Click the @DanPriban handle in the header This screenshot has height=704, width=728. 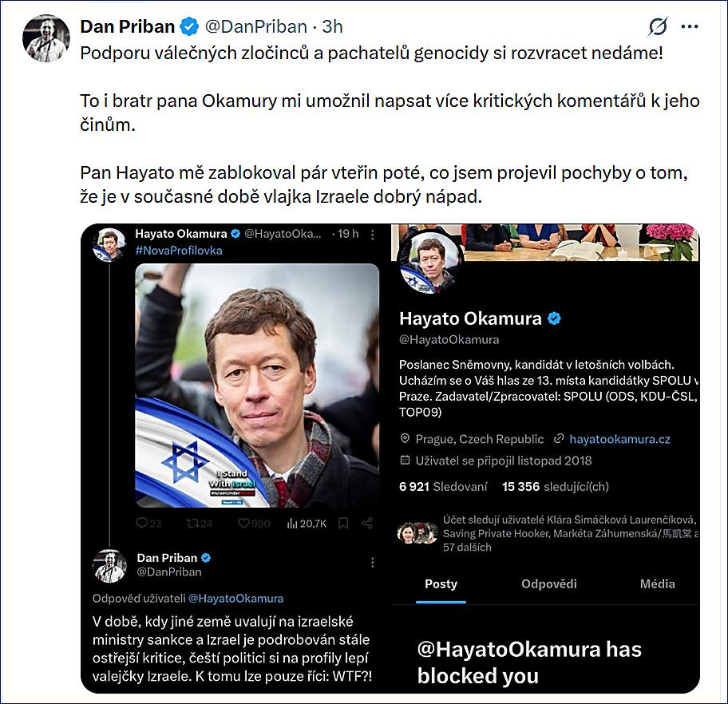point(255,26)
